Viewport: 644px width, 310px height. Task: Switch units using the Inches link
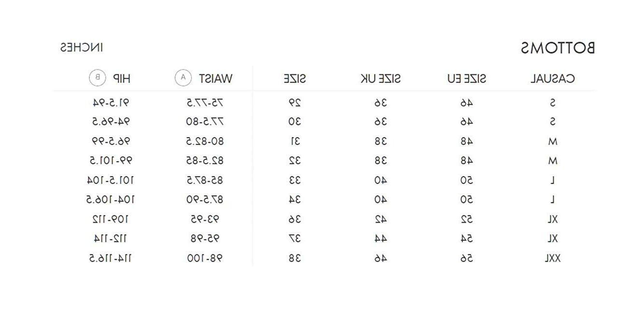coord(82,47)
